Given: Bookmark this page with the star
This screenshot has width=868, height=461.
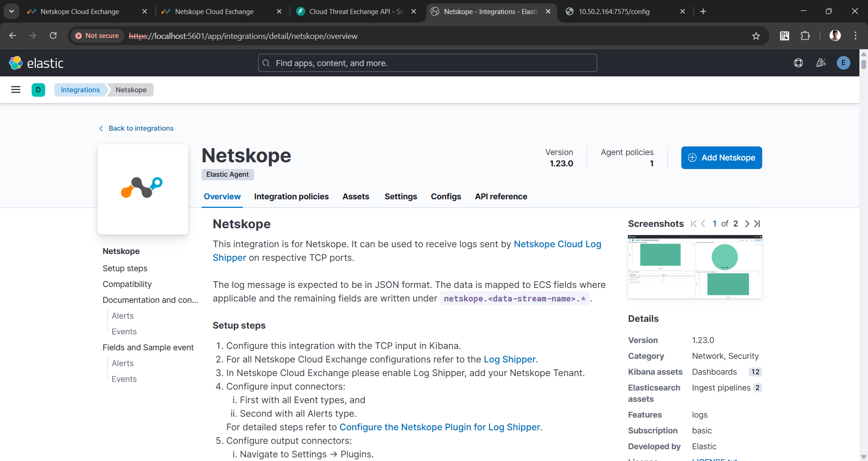Looking at the screenshot, I should tap(756, 36).
